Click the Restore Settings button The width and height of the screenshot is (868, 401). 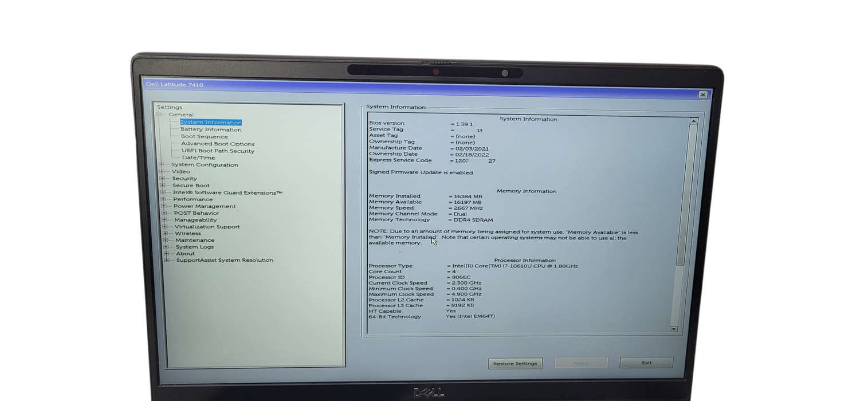[515, 364]
